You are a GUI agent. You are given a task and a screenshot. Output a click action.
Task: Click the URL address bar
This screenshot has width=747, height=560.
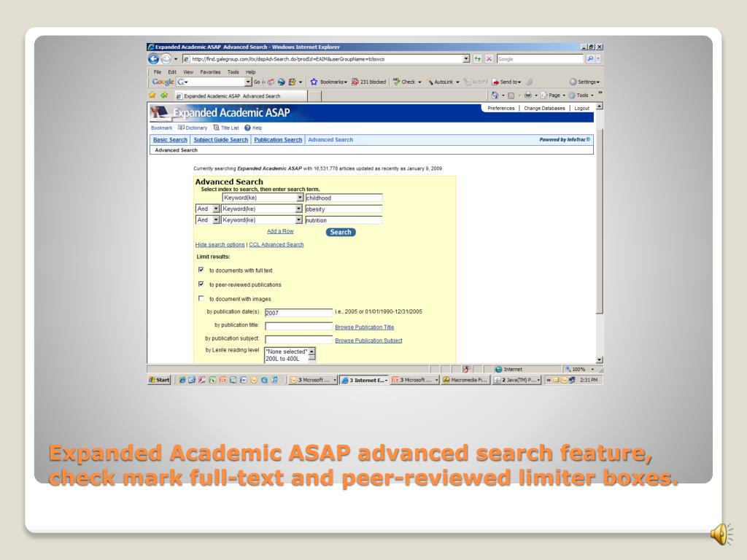[x=322, y=59]
